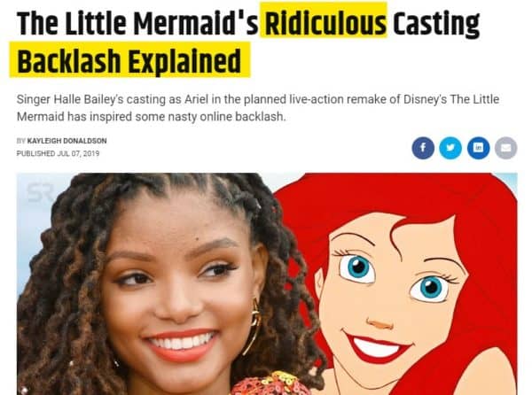Share the article via LinkedIn icon
Image resolution: width=532 pixels, height=395 pixels.
click(x=479, y=148)
